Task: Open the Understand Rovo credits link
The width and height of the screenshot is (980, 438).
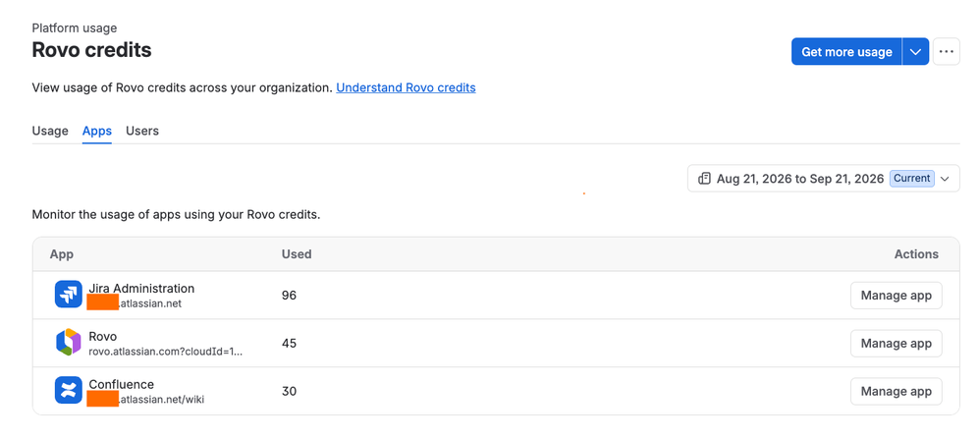Action: (x=406, y=88)
